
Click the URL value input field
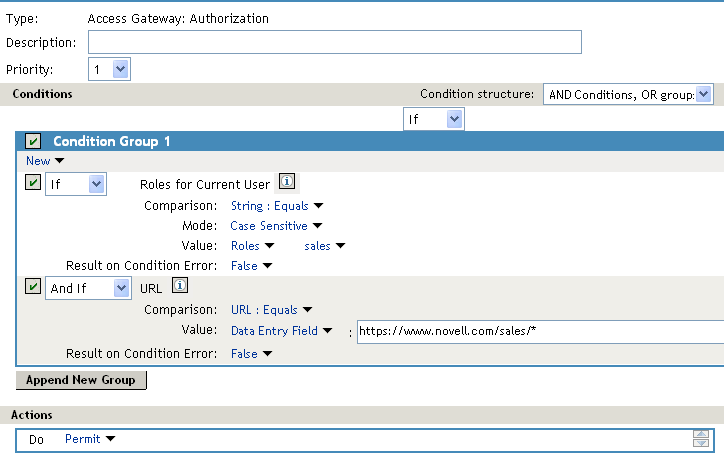coord(540,332)
